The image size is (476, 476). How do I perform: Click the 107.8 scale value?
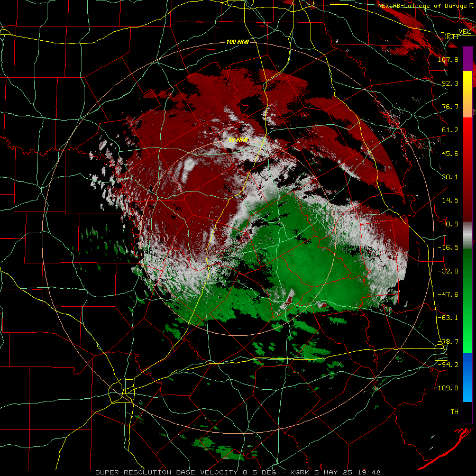pyautogui.click(x=448, y=59)
